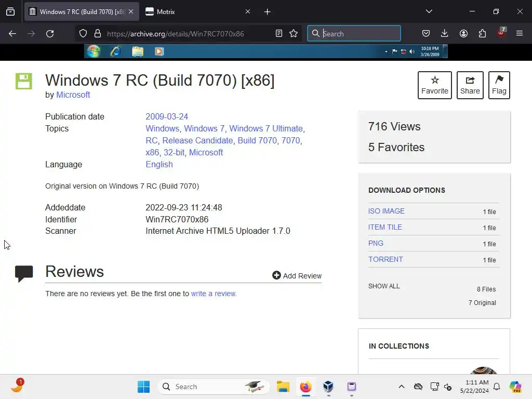Viewport: 532px width, 399px height.
Task: Open the notifications bell icon
Action: (497, 387)
